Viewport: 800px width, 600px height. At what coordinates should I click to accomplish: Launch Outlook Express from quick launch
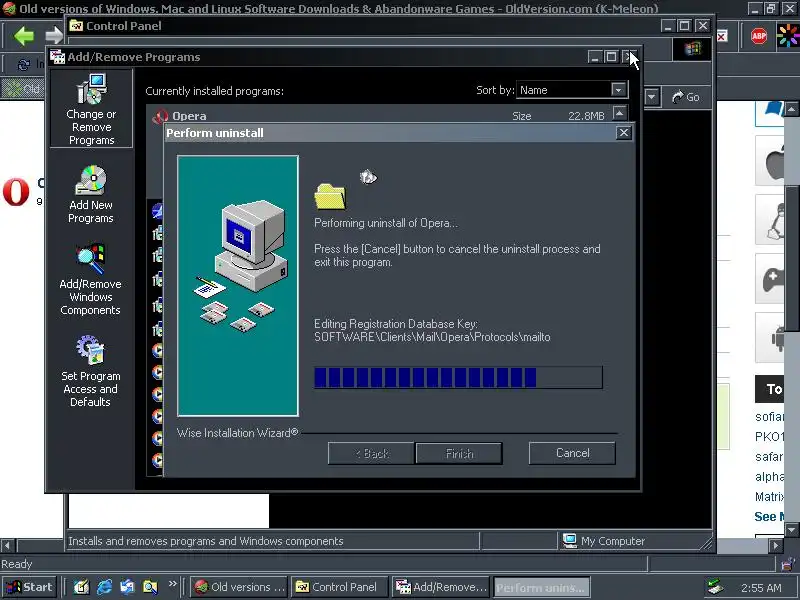[127, 587]
